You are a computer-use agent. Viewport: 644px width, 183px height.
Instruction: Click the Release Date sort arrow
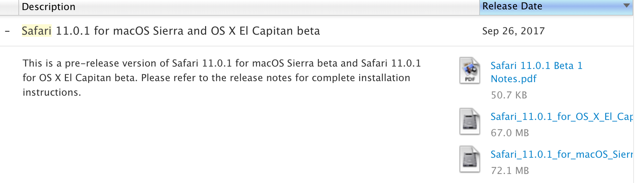[626, 6]
